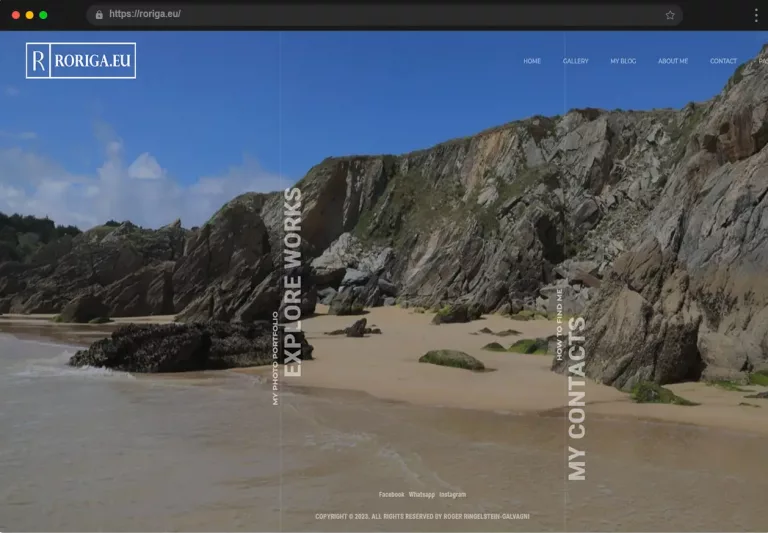The height and width of the screenshot is (533, 768).
Task: Click the RORIGA.EU logo
Action: click(81, 61)
